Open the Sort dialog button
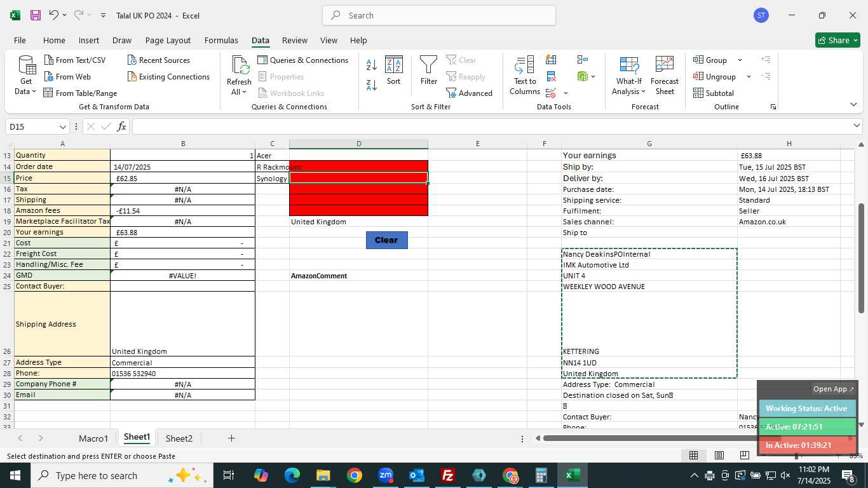The image size is (868, 488). (394, 71)
